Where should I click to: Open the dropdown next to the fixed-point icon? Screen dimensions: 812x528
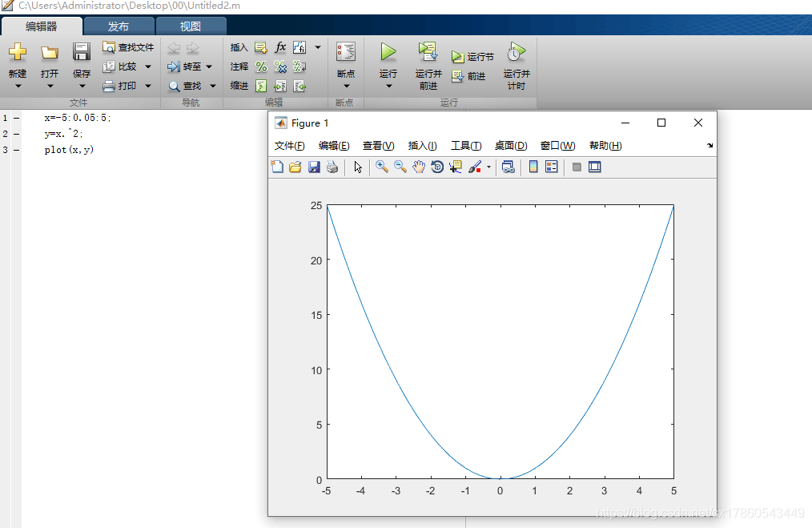(318, 47)
